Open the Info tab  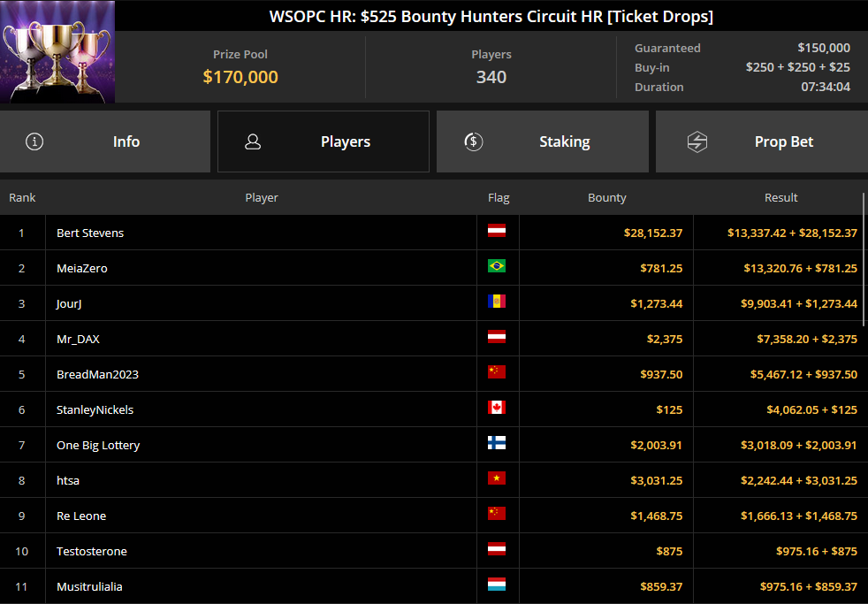pyautogui.click(x=105, y=141)
